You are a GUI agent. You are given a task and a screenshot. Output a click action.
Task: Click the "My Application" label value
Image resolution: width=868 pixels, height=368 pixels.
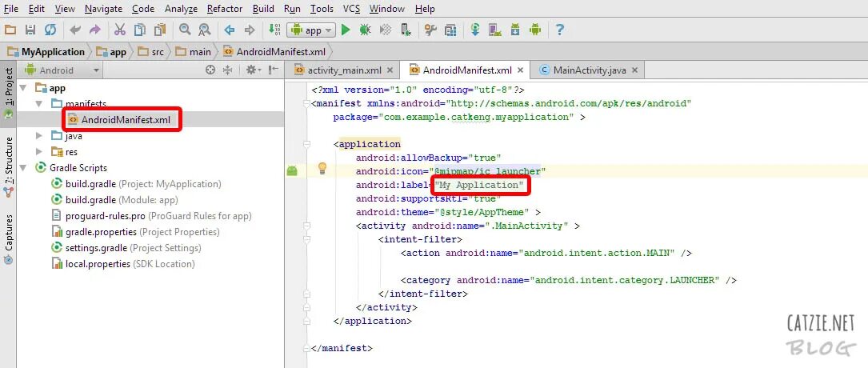tap(480, 185)
